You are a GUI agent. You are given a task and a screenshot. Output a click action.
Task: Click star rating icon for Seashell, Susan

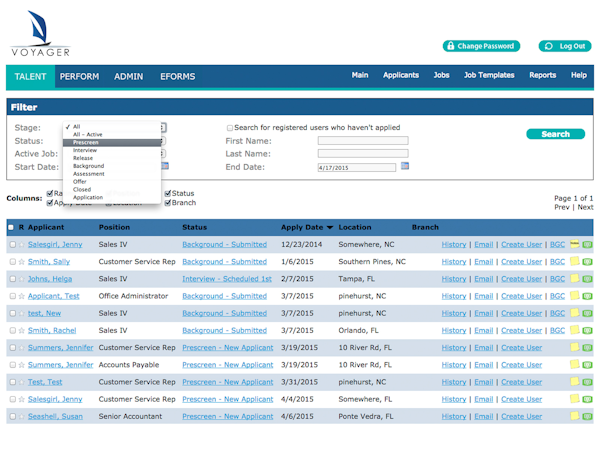click(x=21, y=416)
